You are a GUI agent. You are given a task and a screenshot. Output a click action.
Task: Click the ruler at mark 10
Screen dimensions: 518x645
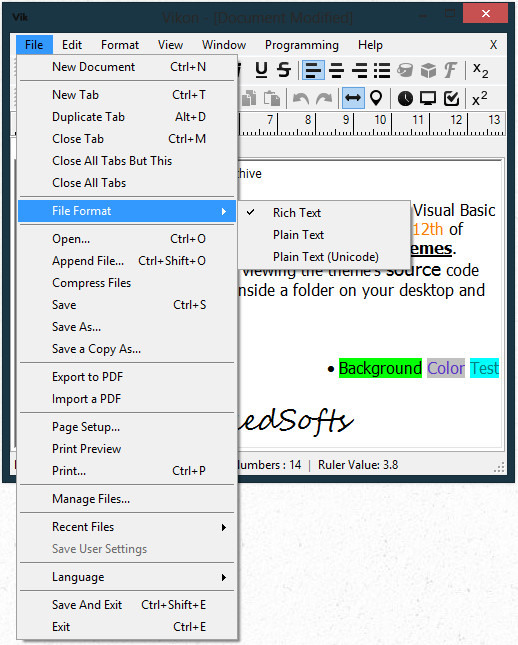click(x=380, y=120)
